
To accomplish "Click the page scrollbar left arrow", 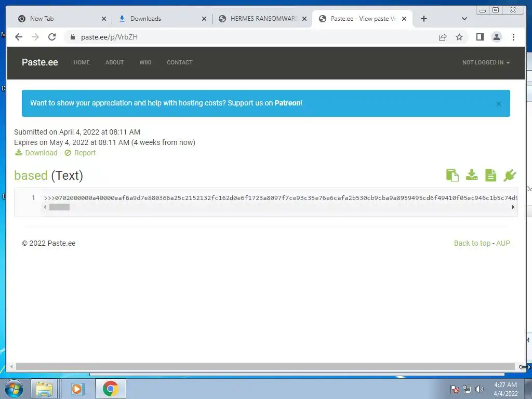I will point(11,366).
